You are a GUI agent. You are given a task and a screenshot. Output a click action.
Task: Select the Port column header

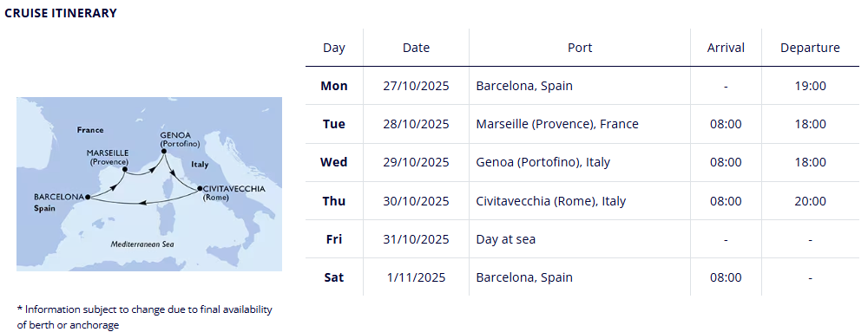(x=580, y=48)
